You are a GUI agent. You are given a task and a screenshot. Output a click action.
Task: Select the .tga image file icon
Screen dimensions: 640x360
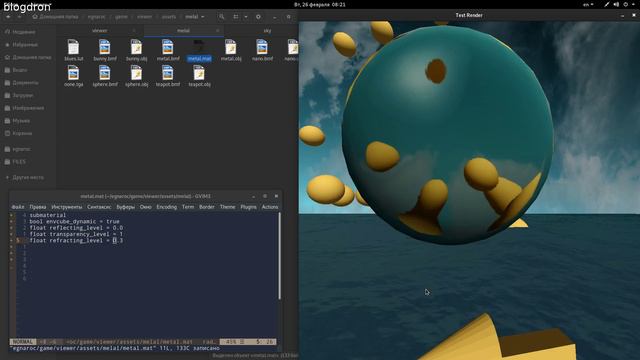pos(73,73)
